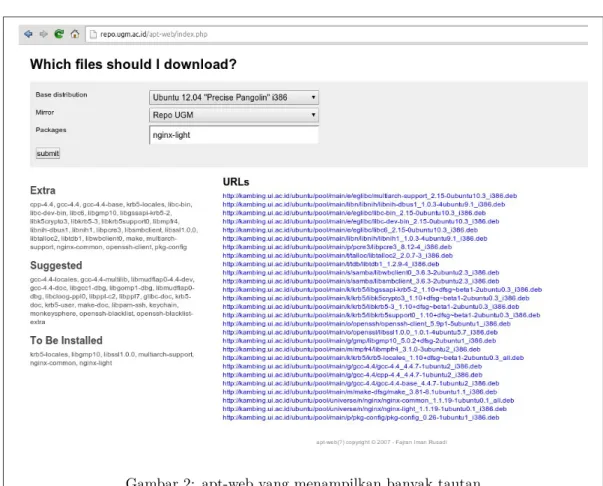Open the libkrb5support0 deb link

pos(381,315)
